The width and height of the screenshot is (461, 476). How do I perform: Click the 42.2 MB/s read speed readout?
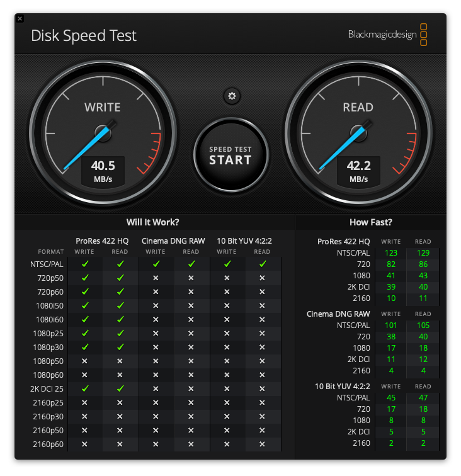point(358,171)
